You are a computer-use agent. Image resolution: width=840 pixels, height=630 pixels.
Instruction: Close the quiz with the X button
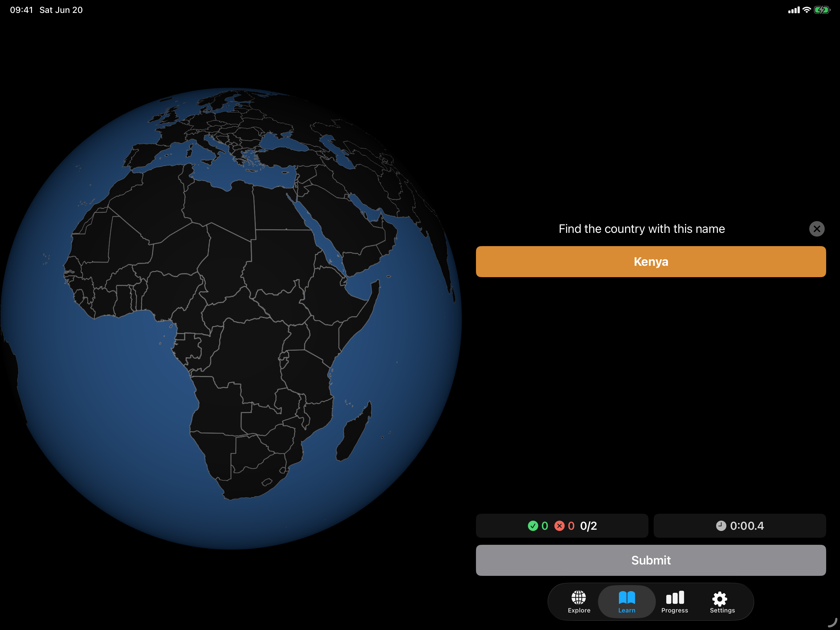point(816,229)
